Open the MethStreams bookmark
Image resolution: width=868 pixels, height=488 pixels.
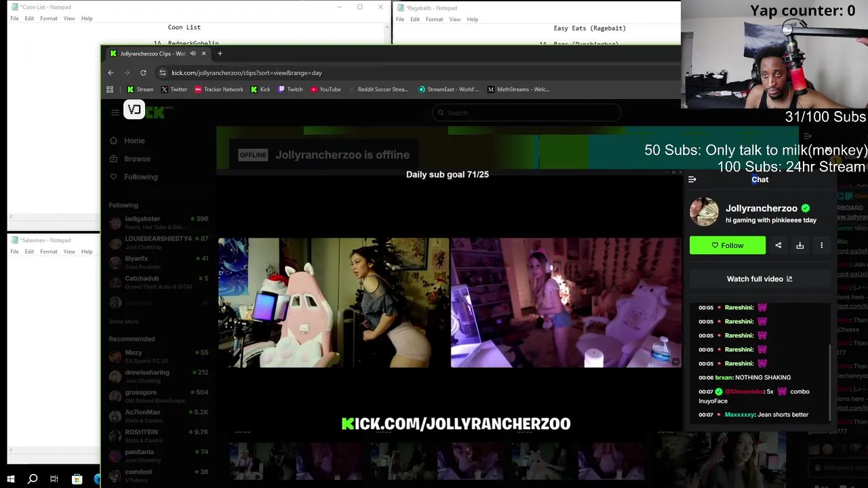click(518, 89)
